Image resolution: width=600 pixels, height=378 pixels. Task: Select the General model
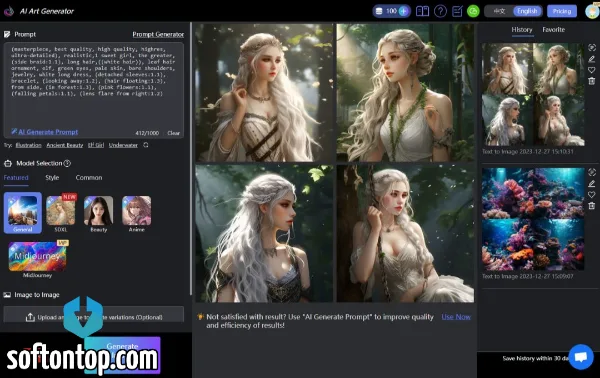[23, 213]
